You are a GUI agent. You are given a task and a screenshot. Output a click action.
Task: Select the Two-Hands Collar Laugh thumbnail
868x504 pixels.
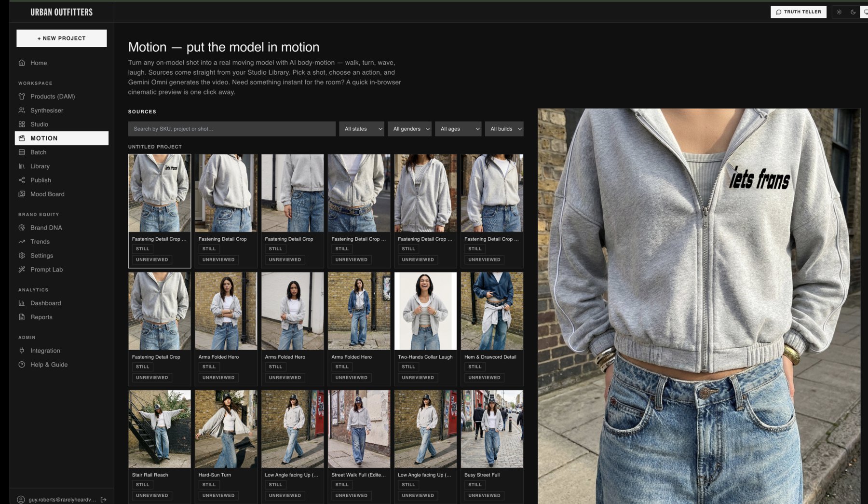425,311
